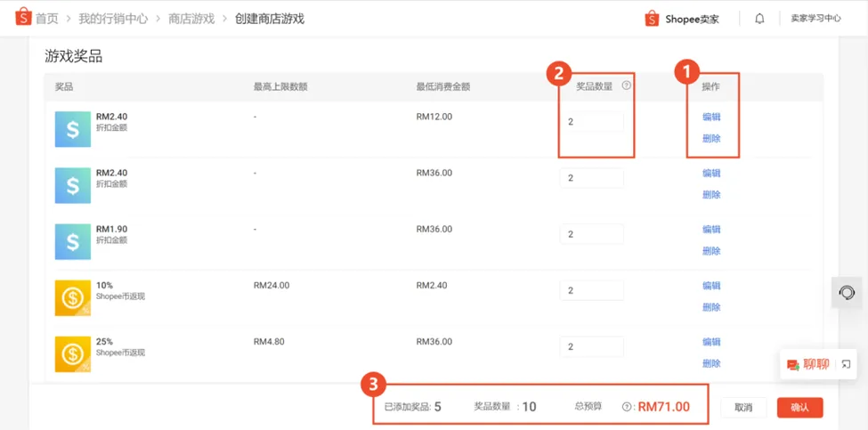Click the RM12.00 minimum spend cell
The height and width of the screenshot is (430, 868).
pos(434,117)
